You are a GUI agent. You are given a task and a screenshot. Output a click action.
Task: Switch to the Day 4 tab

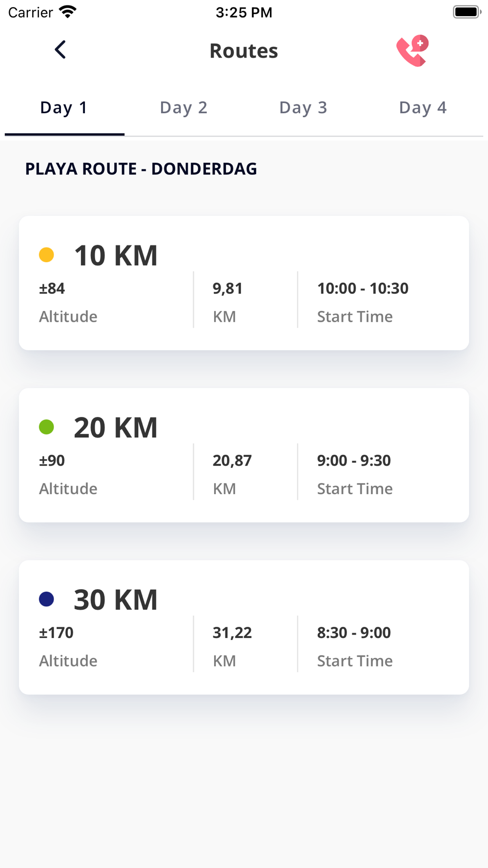423,107
